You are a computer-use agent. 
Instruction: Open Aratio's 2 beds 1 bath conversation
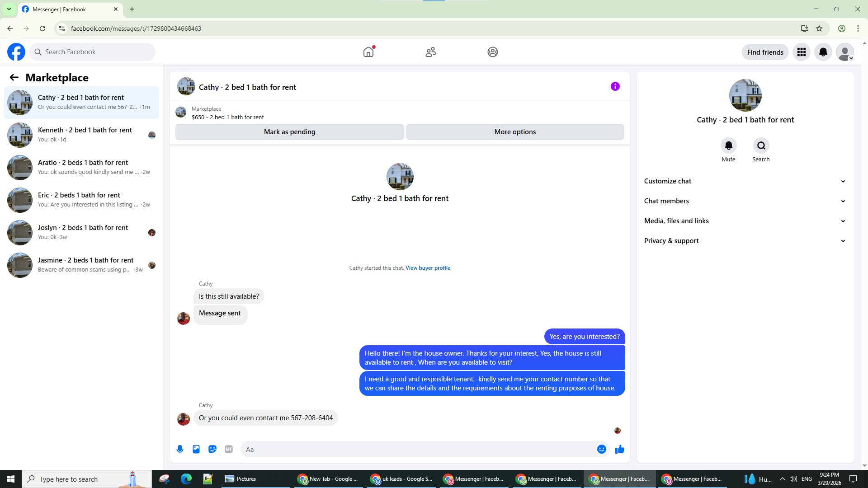[81, 167]
